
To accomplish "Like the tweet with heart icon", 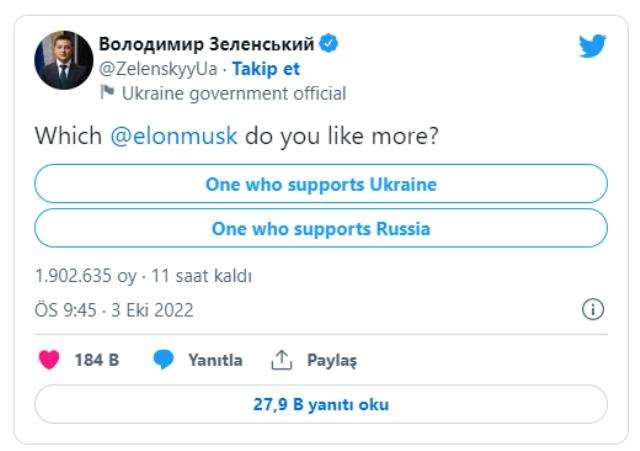I will click(49, 360).
